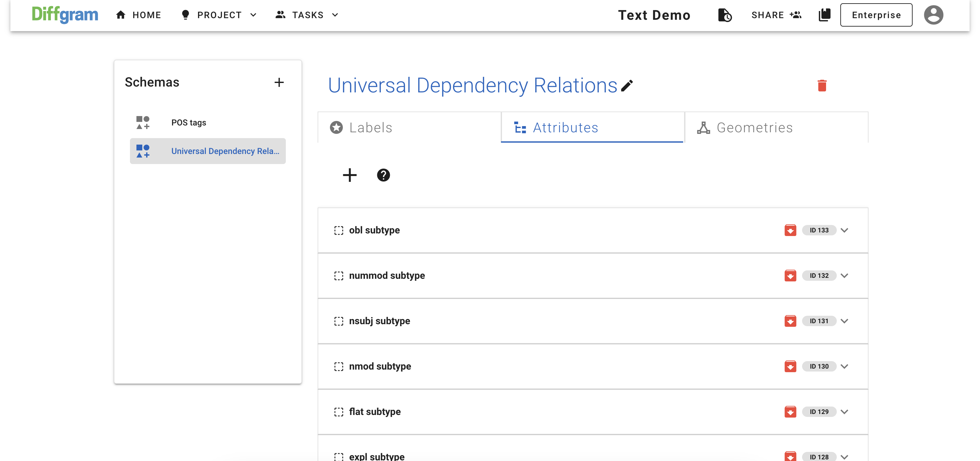Select the flat subtype dashed checkbox
This screenshot has height=461, width=980.
tap(338, 412)
